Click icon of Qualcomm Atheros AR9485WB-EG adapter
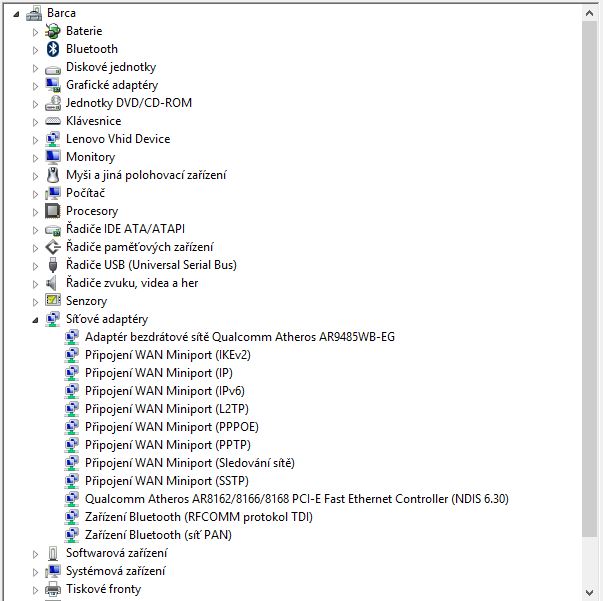Viewport: 603px width, 601px height. pos(72,337)
